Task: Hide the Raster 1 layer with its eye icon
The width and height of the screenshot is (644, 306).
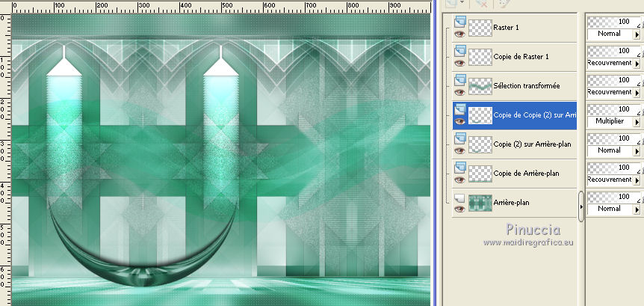Action: (460, 34)
